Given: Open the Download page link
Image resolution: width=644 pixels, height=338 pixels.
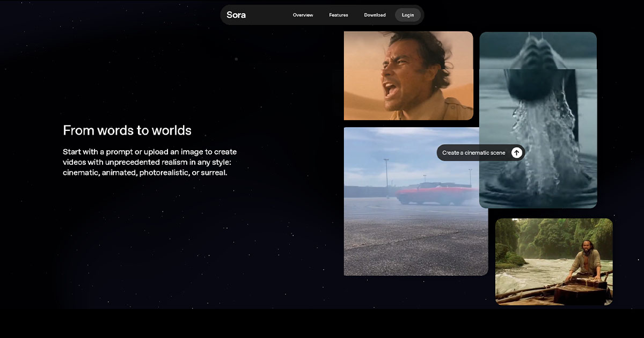Looking at the screenshot, I should pos(375,15).
